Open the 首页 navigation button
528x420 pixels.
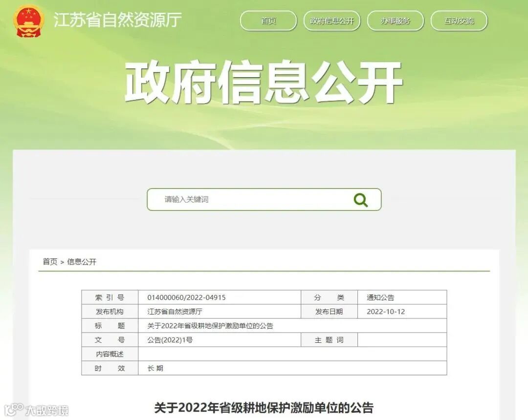pos(268,21)
